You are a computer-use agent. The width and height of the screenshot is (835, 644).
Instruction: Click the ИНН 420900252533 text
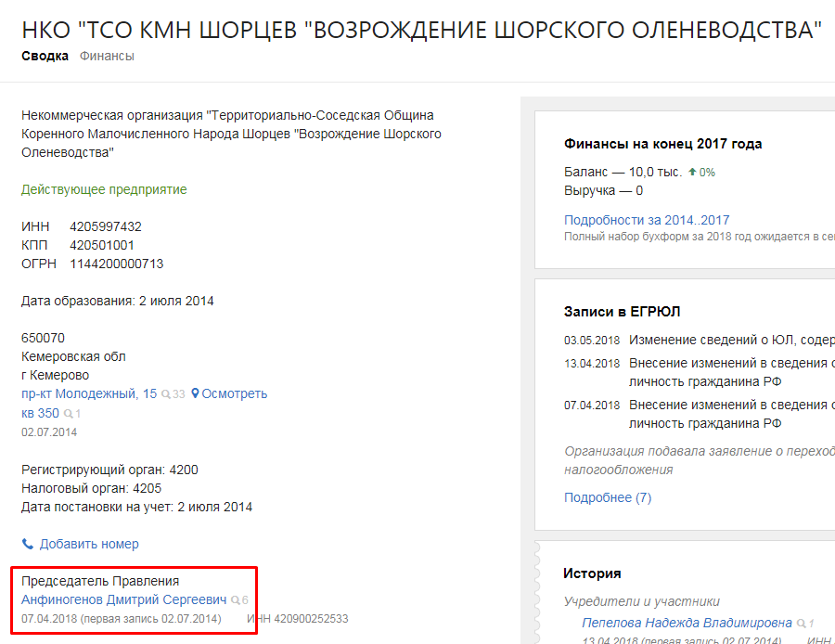298,619
